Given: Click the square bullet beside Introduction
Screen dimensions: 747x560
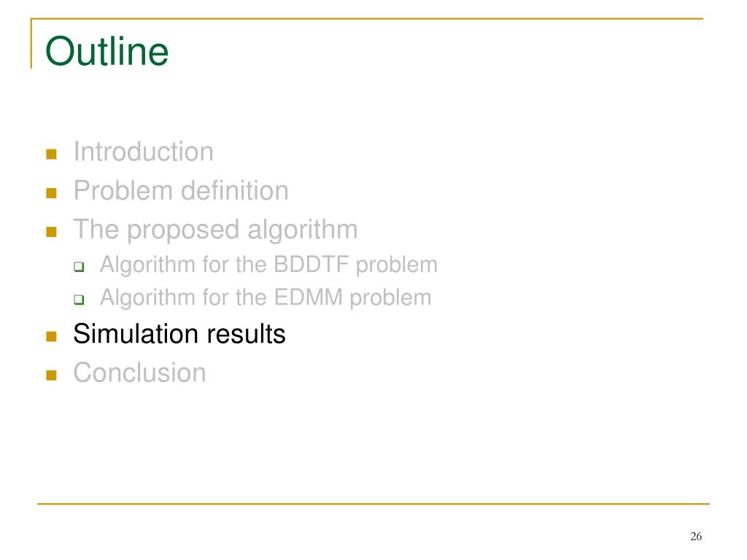Looking at the screenshot, I should [52, 154].
